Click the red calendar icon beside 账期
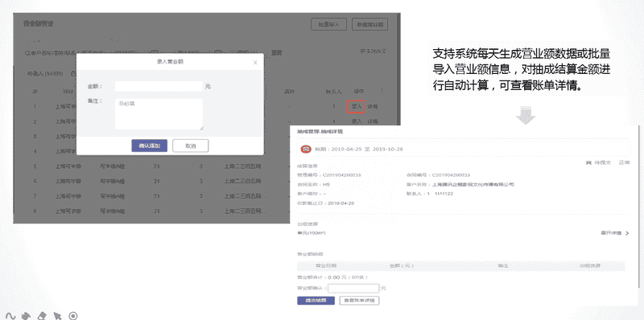This screenshot has height=320, width=644. tap(306, 149)
